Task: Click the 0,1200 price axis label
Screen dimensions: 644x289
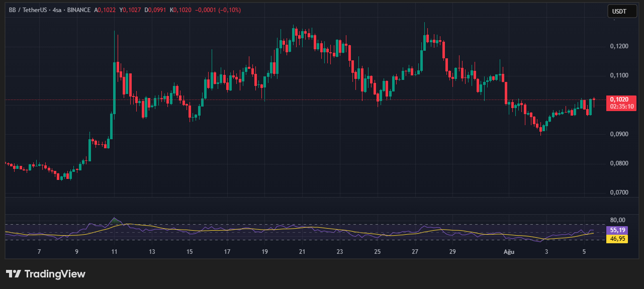Action: point(618,46)
